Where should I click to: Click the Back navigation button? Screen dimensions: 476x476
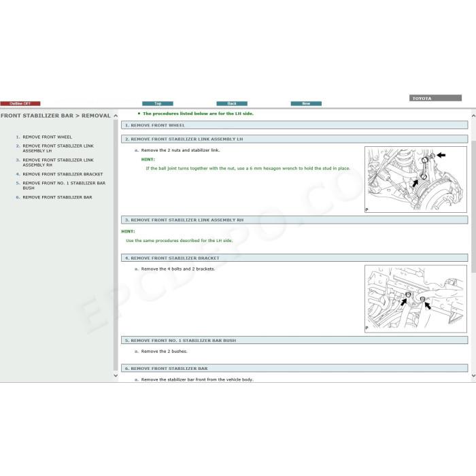232,103
